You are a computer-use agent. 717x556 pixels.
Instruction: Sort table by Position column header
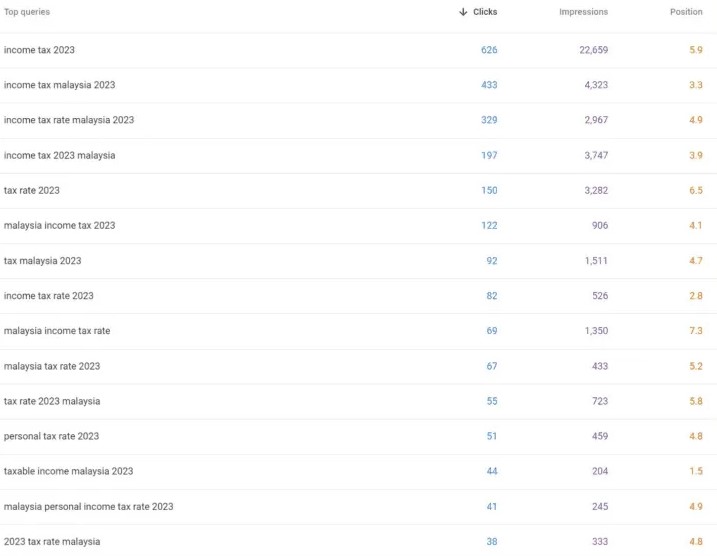pos(686,12)
